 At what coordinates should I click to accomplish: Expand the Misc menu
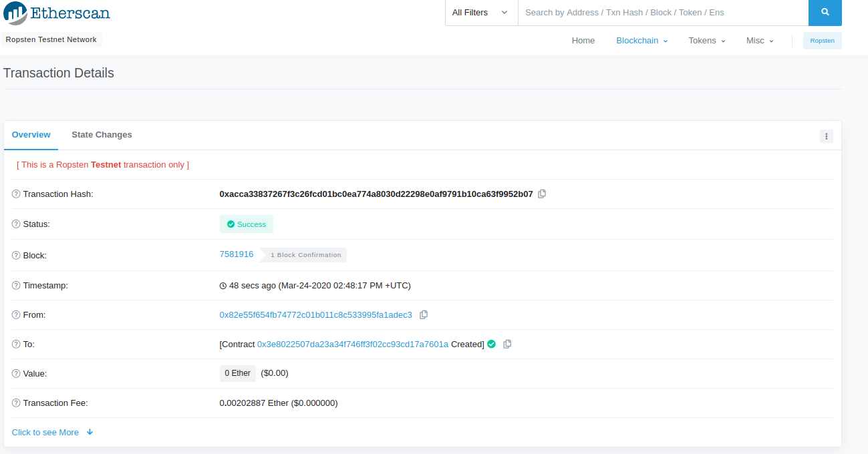click(x=760, y=41)
